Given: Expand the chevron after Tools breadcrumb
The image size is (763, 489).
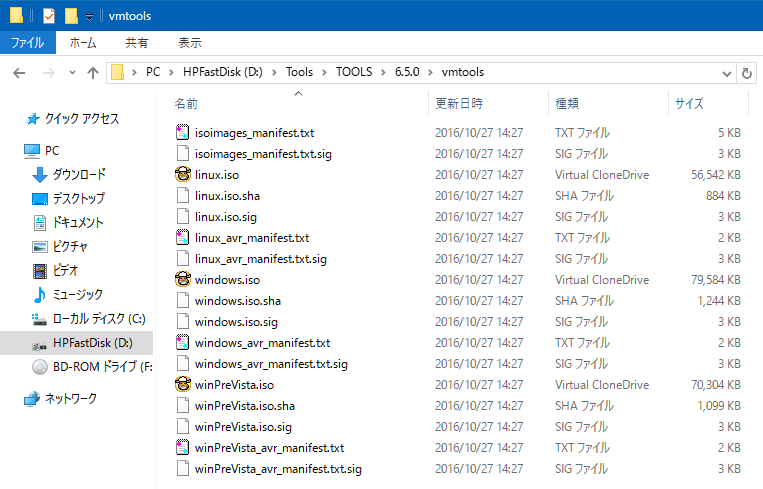Looking at the screenshot, I should coord(324,72).
